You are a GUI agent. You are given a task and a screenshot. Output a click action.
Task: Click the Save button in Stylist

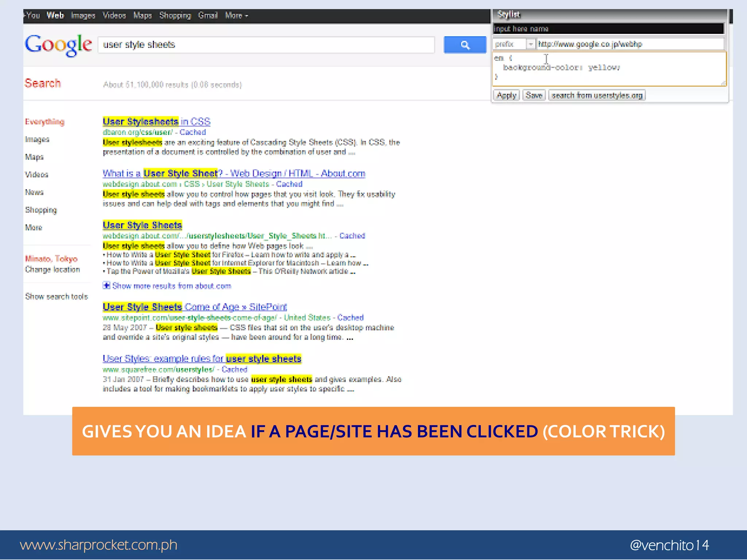click(x=534, y=96)
